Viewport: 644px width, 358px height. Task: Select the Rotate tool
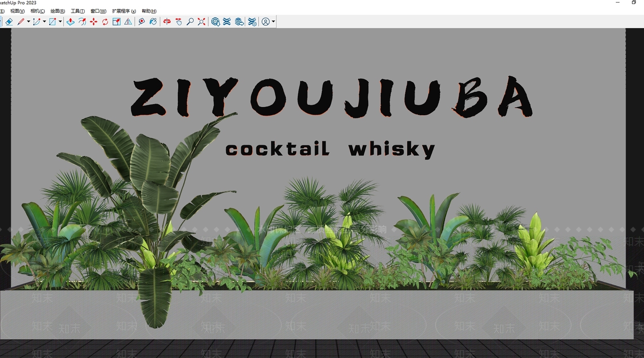(x=105, y=22)
